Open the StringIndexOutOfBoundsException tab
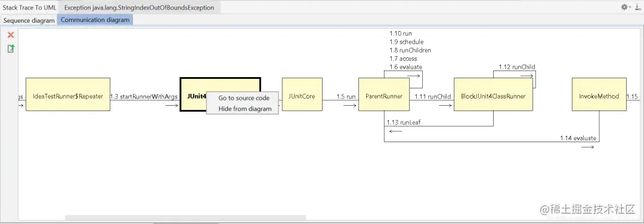The height and width of the screenshot is (224, 644). click(139, 7)
